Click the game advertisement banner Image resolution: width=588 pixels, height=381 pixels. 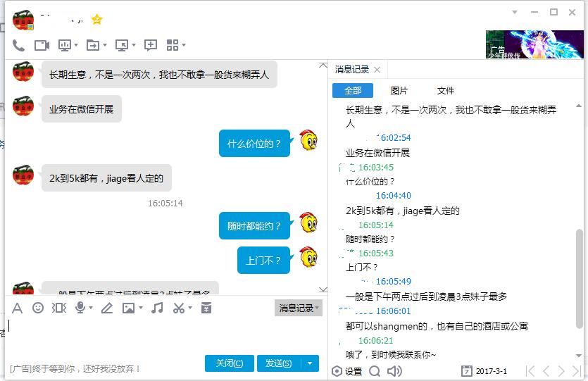[x=534, y=44]
